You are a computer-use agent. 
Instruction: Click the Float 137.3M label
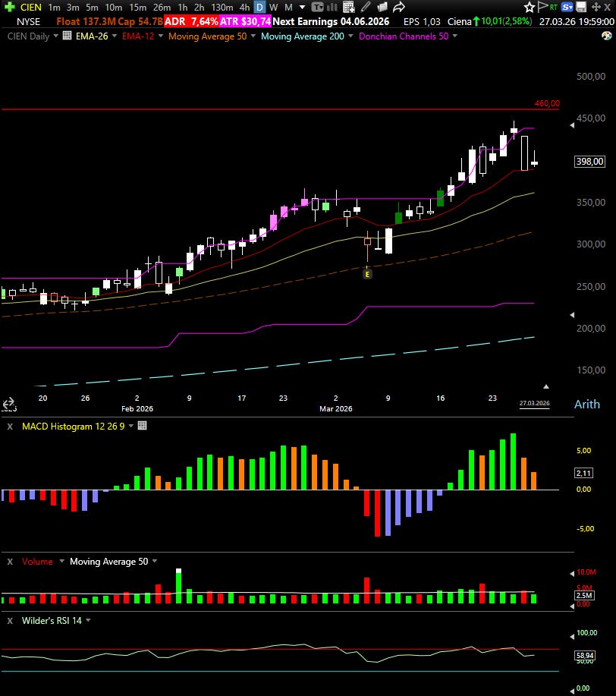tap(86, 21)
